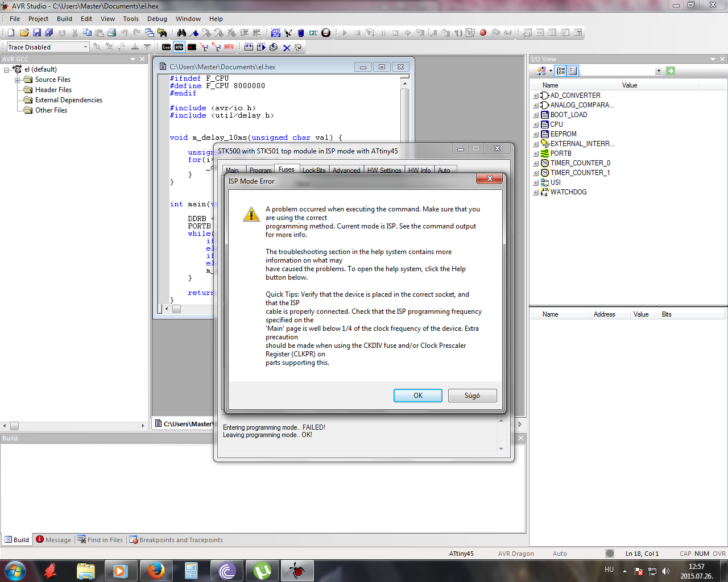The image size is (728, 582).
Task: Expand the AD_CONVERTER node
Action: [536, 96]
